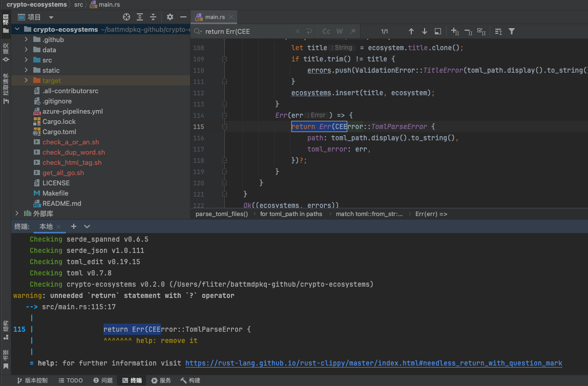
Task: Collapse all project tree nodes
Action: 153,17
